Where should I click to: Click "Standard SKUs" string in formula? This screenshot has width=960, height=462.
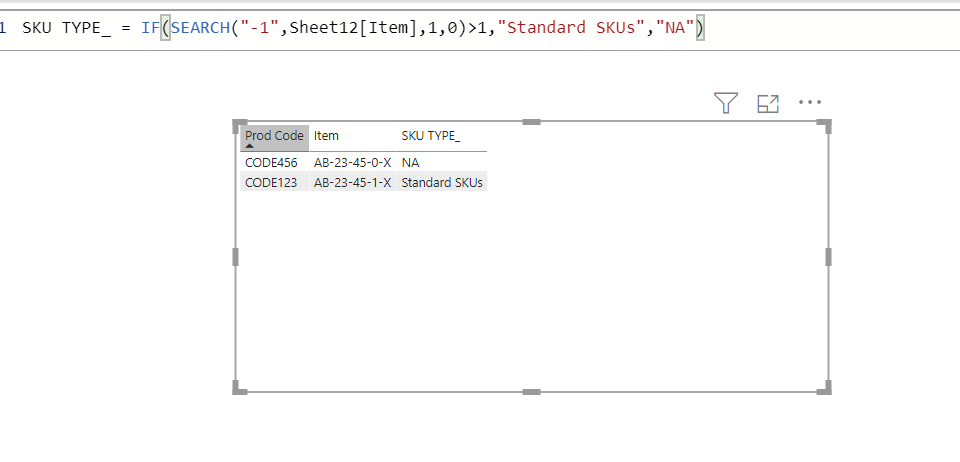pos(572,28)
